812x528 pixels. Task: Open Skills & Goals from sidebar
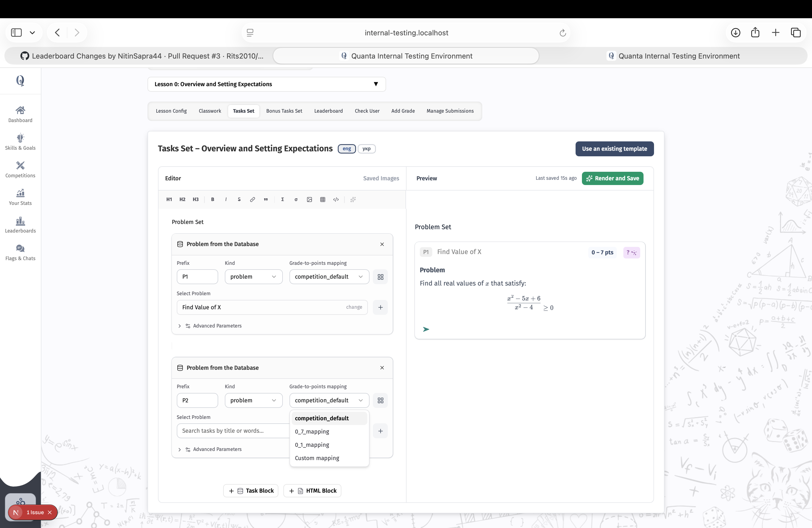pos(20,142)
